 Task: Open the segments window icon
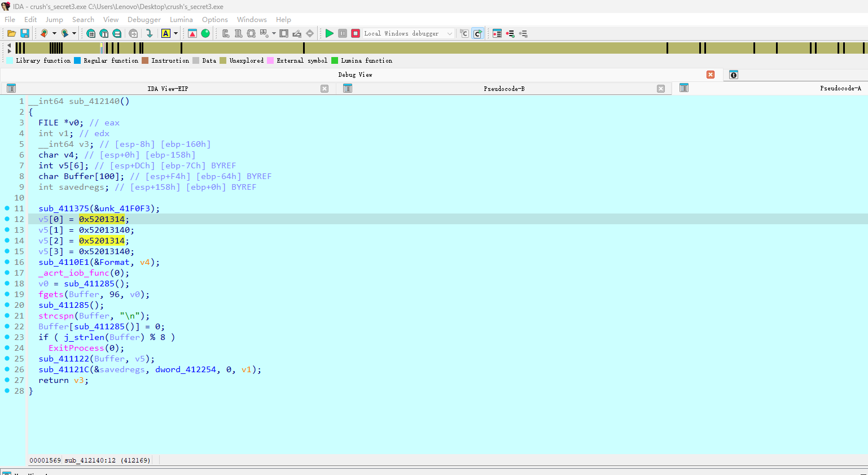[x=91, y=34]
